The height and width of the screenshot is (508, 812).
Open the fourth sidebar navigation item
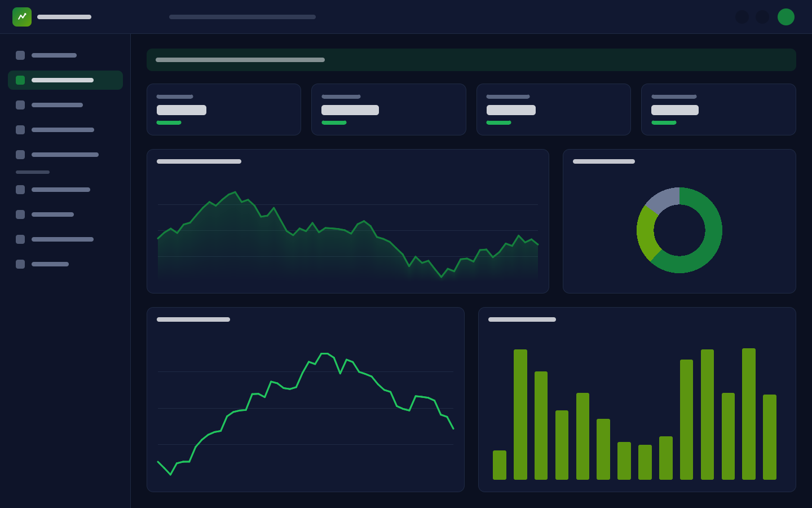[x=65, y=130]
